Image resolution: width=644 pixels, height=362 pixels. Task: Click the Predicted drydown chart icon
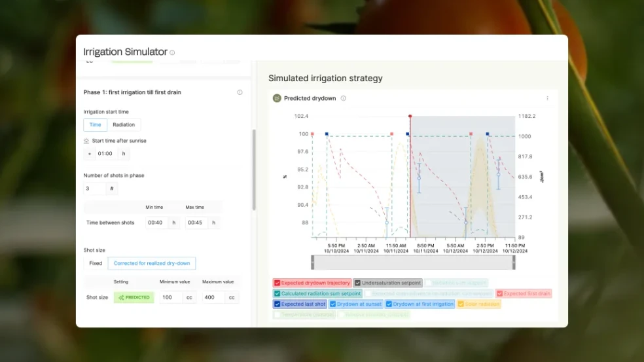(x=277, y=98)
